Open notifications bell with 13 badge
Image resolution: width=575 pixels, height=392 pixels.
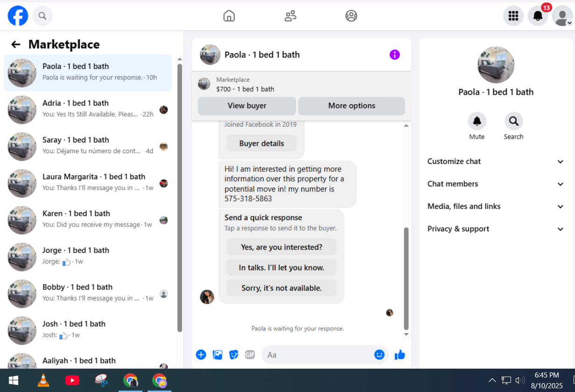[538, 16]
